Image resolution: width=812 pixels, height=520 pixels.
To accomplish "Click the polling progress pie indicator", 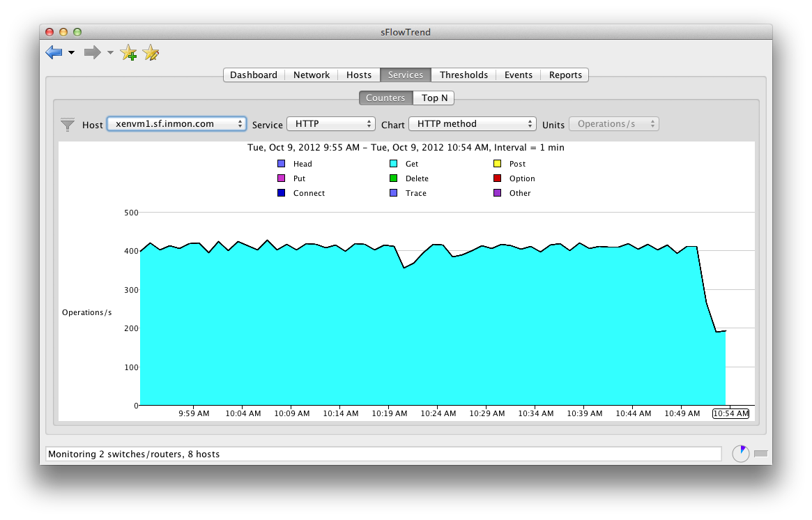I will point(740,453).
